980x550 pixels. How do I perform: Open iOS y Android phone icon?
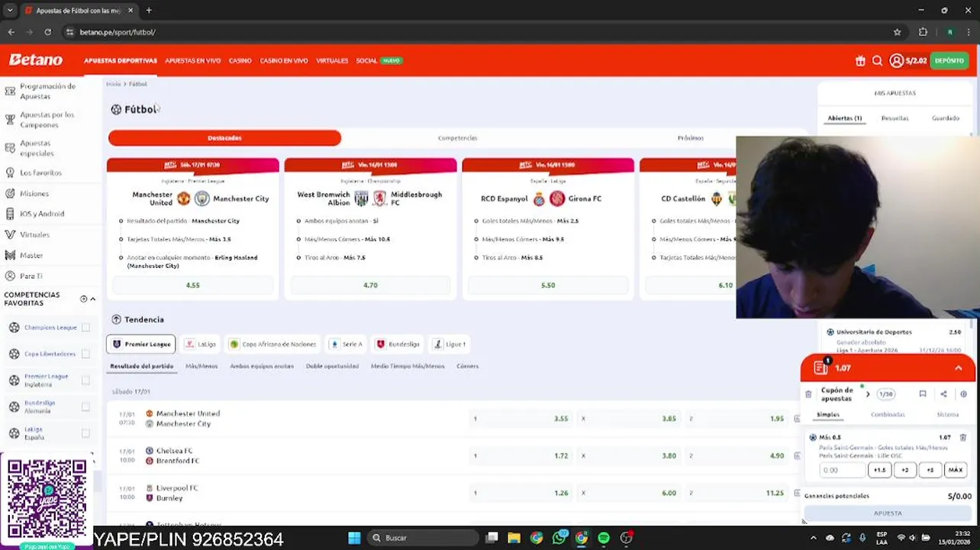coord(10,214)
